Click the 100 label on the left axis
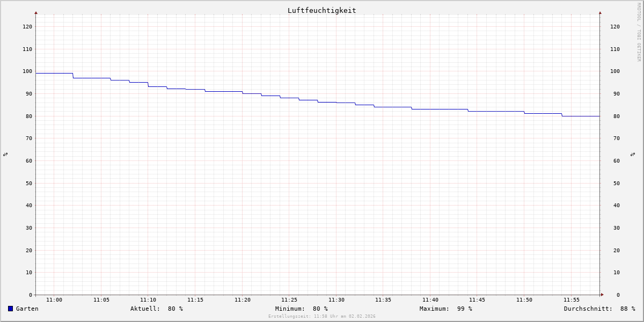The image size is (644, 322). tap(27, 71)
